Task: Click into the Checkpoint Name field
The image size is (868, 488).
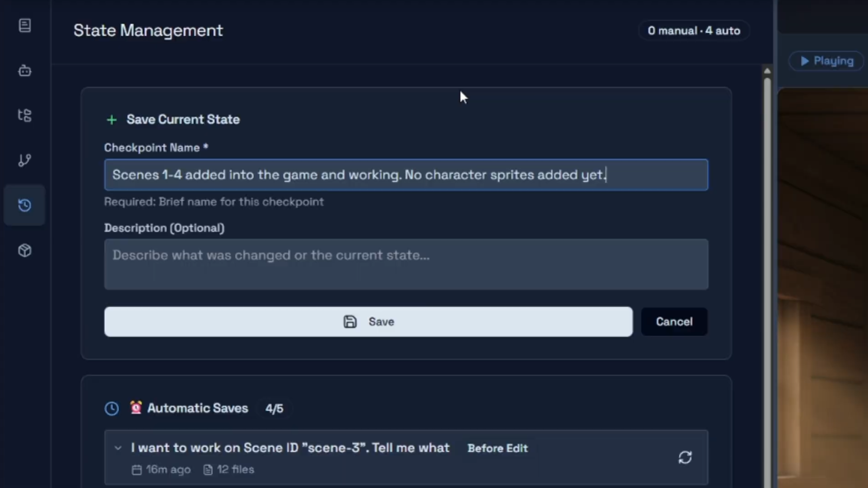Action: (406, 175)
